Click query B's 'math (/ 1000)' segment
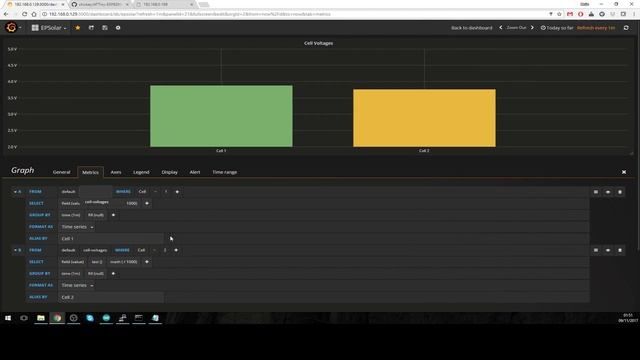The height and width of the screenshot is (360, 640). 124,262
